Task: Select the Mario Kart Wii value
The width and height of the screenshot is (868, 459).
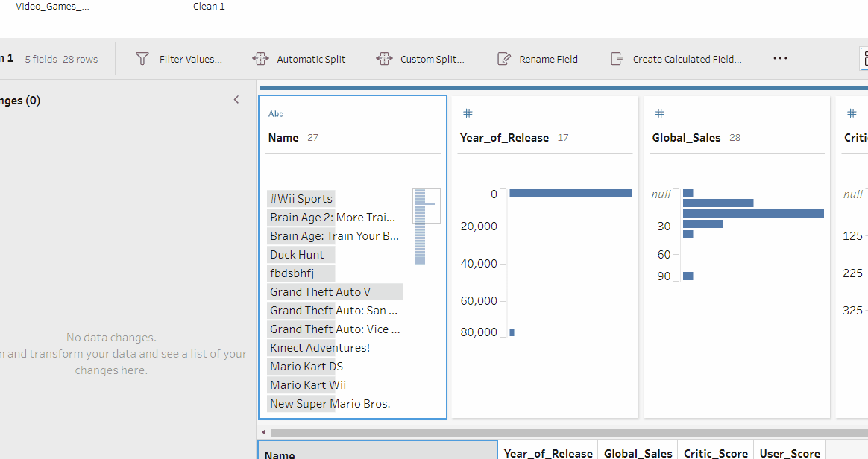Action: 308,385
